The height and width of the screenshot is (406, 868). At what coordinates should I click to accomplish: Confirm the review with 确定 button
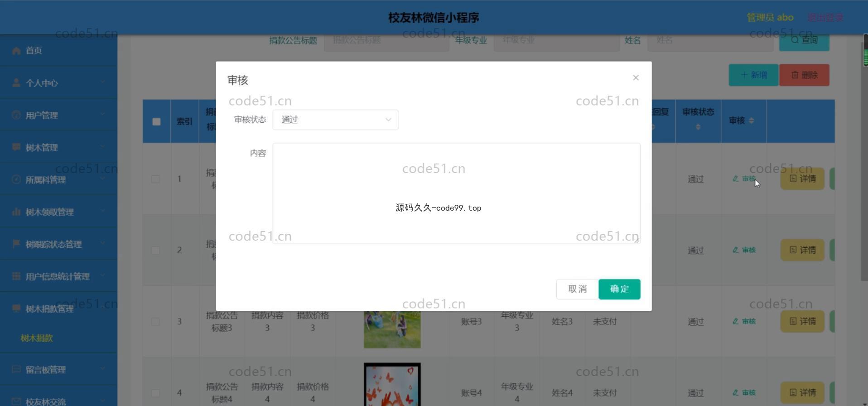pyautogui.click(x=619, y=289)
